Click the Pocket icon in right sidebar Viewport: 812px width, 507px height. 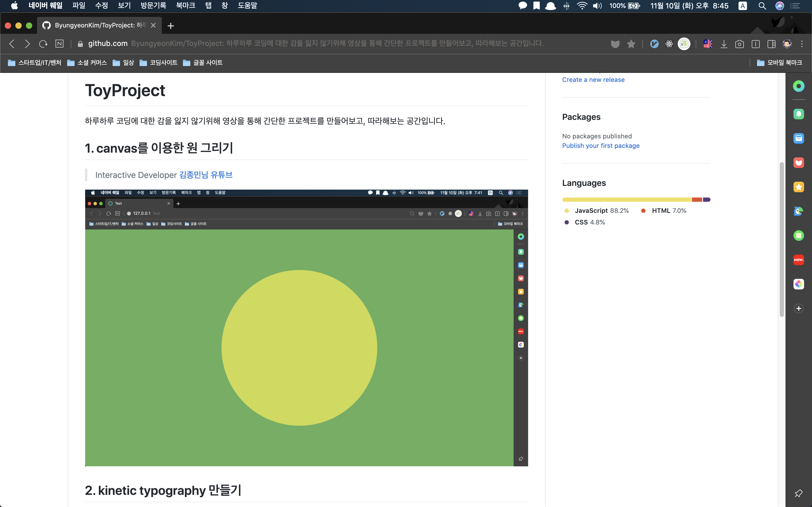tap(798, 163)
